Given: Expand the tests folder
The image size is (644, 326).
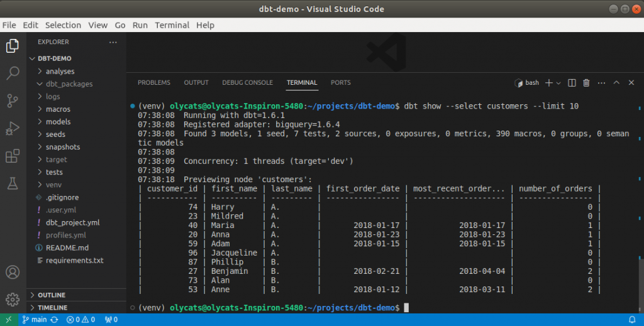Looking at the screenshot, I should 76,172.
